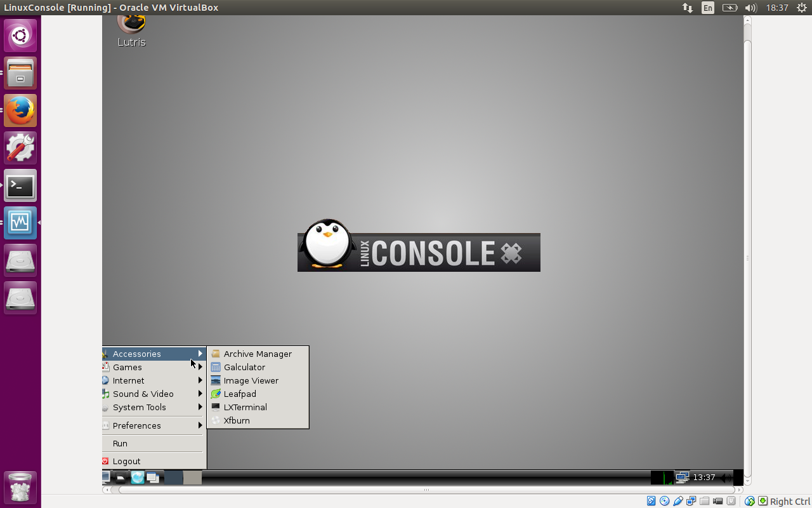Viewport: 812px width, 508px height.
Task: Open Ubuntu clock showing 18:37
Action: tap(776, 8)
